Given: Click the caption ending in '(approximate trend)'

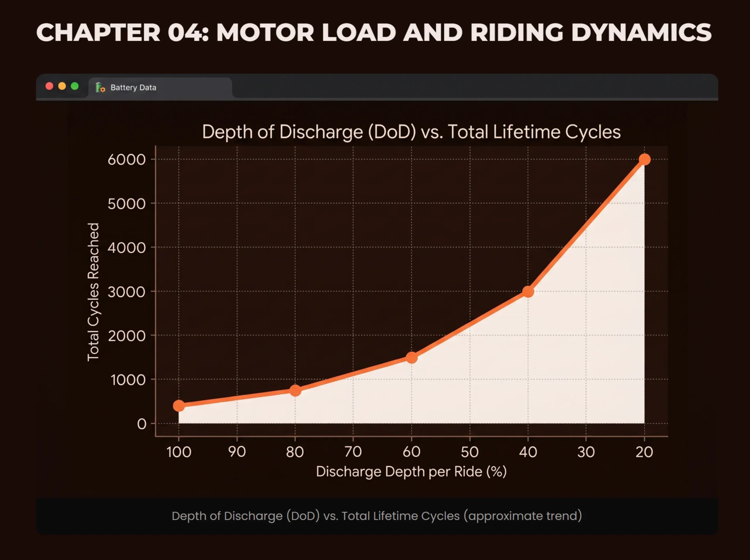Looking at the screenshot, I should click(377, 515).
